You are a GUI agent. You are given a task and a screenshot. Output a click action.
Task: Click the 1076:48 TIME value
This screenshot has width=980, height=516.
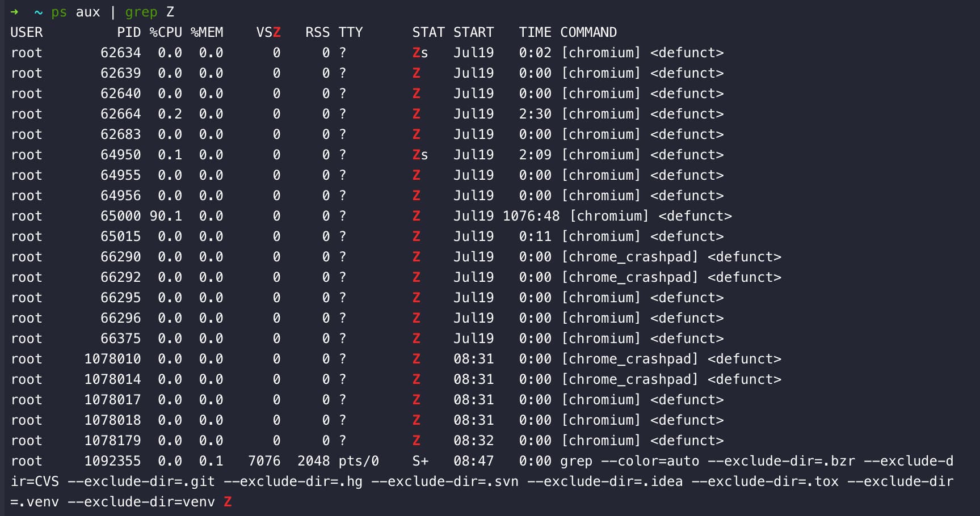click(531, 216)
